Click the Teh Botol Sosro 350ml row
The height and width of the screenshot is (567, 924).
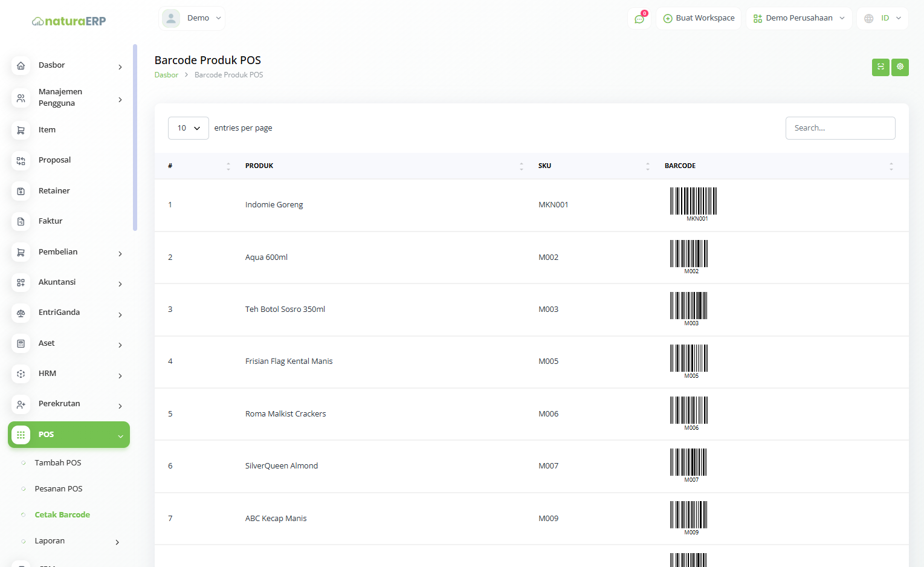[531, 309]
